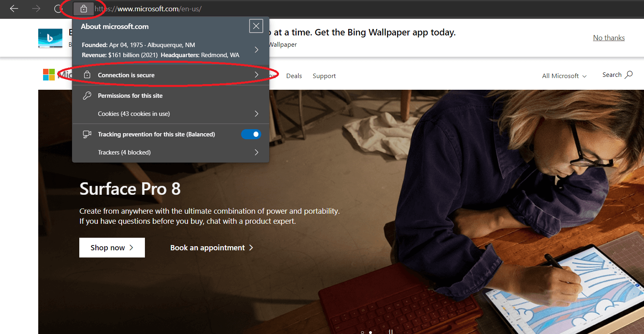Click the browser back arrow

pos(14,8)
